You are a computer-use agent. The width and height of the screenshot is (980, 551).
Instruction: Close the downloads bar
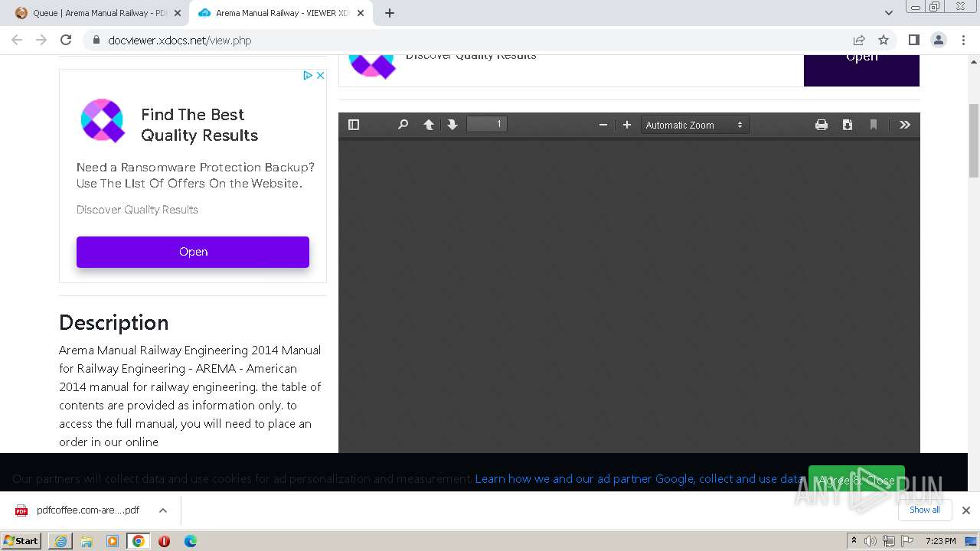pos(966,510)
